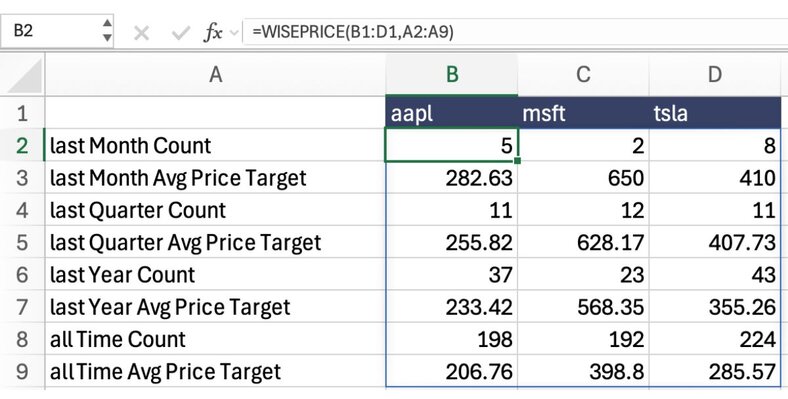788x399 pixels.
Task: Click cell with value 206.76
Action: tap(452, 371)
